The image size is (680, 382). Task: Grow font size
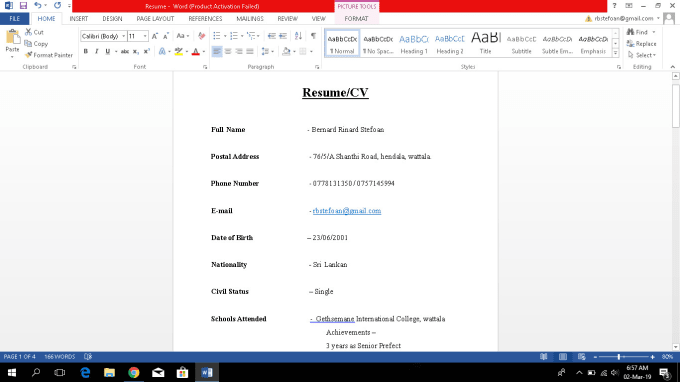(155, 36)
